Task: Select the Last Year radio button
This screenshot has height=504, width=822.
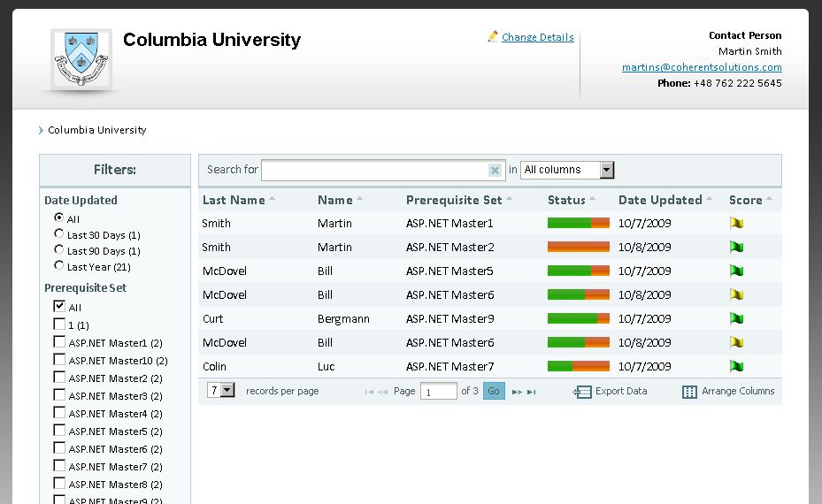Action: (x=58, y=265)
